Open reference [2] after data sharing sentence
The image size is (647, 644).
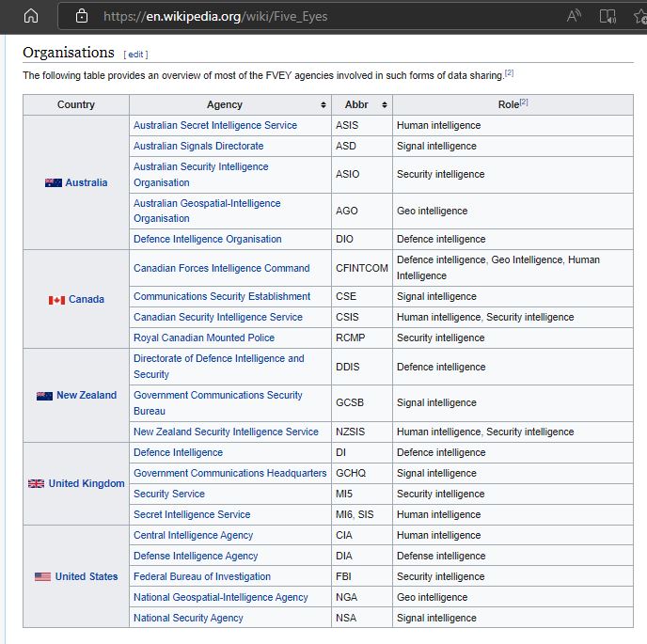click(x=509, y=73)
